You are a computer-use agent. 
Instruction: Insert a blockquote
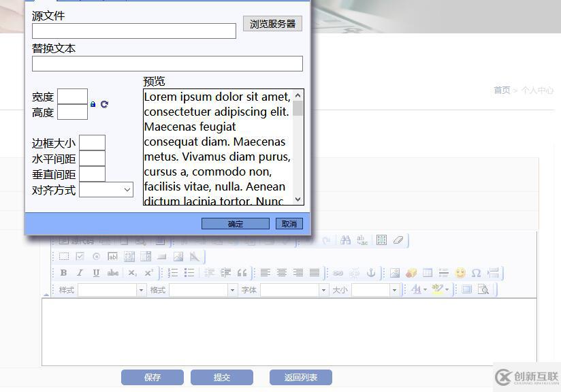(242, 273)
